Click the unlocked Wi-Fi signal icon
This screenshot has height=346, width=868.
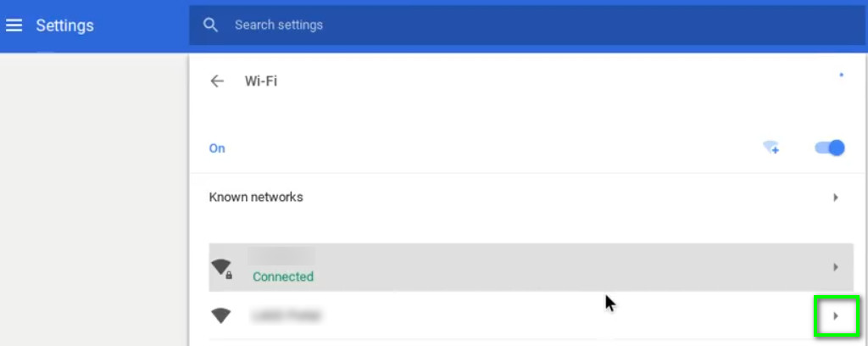click(221, 315)
